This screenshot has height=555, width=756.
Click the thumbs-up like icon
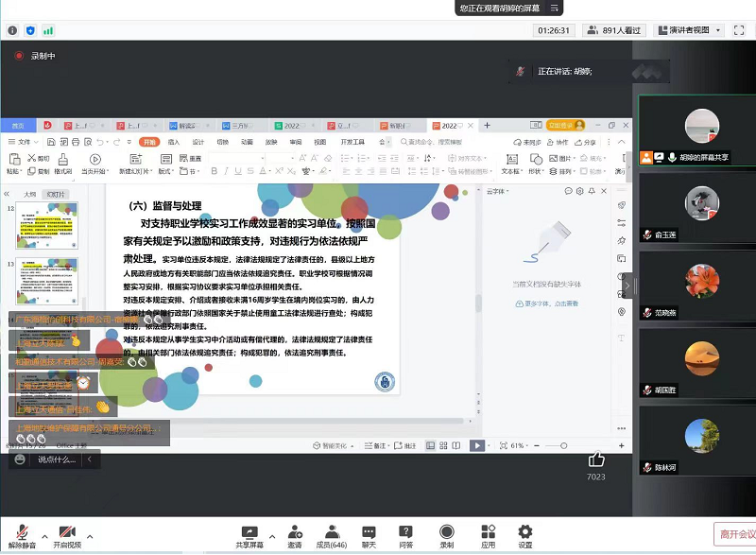coord(595,460)
